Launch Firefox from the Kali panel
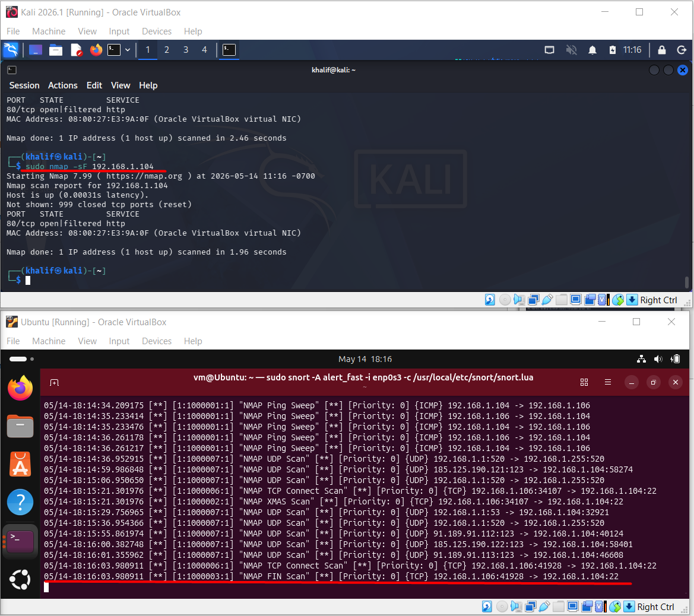 pyautogui.click(x=96, y=50)
